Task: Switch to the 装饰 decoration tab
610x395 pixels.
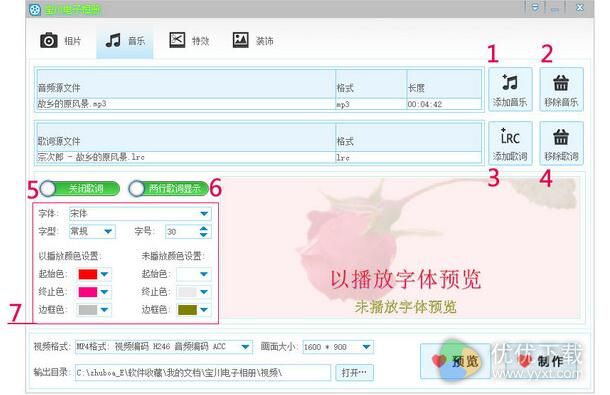Action: coord(253,40)
